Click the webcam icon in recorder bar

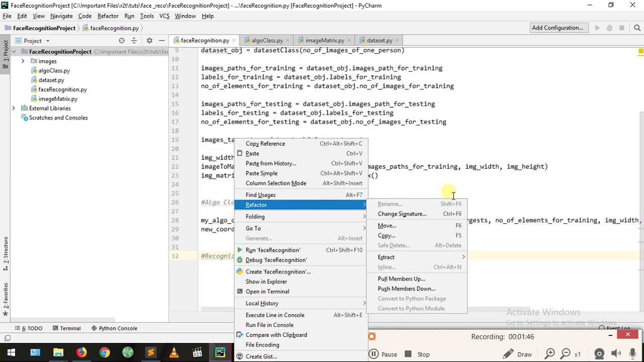599,354
